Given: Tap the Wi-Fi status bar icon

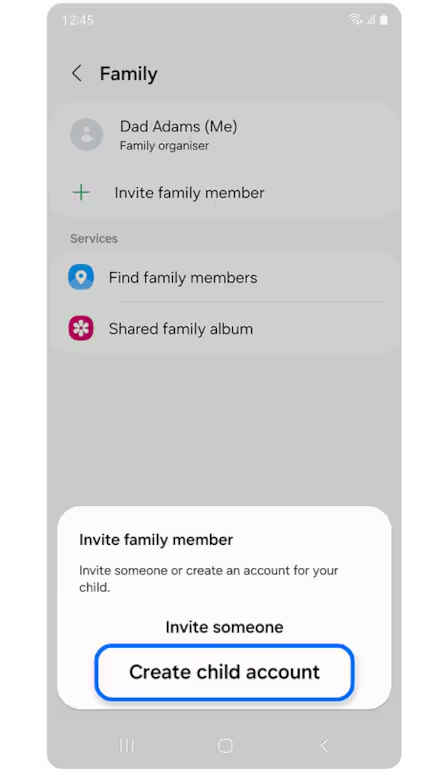Looking at the screenshot, I should (x=355, y=19).
